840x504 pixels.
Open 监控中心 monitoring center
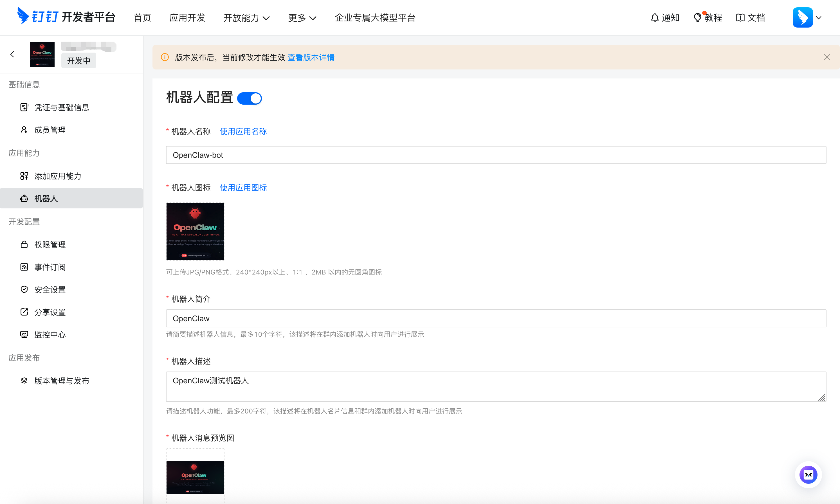(x=50, y=334)
